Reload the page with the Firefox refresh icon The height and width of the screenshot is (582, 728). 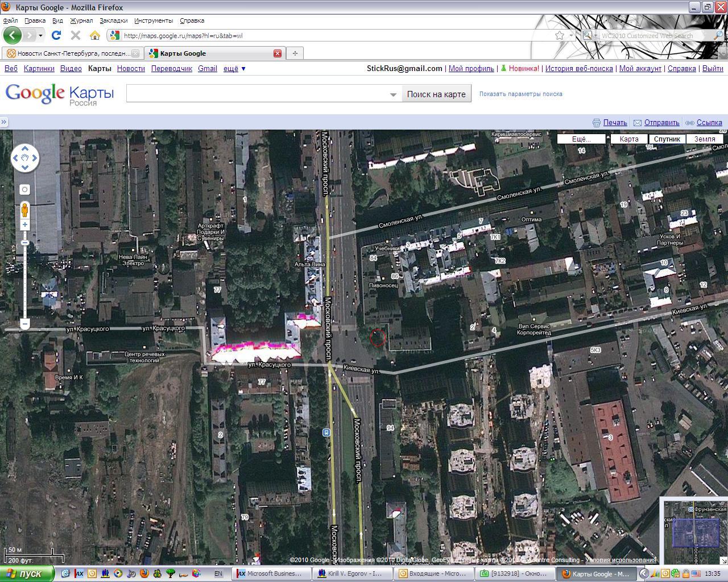pyautogui.click(x=56, y=35)
